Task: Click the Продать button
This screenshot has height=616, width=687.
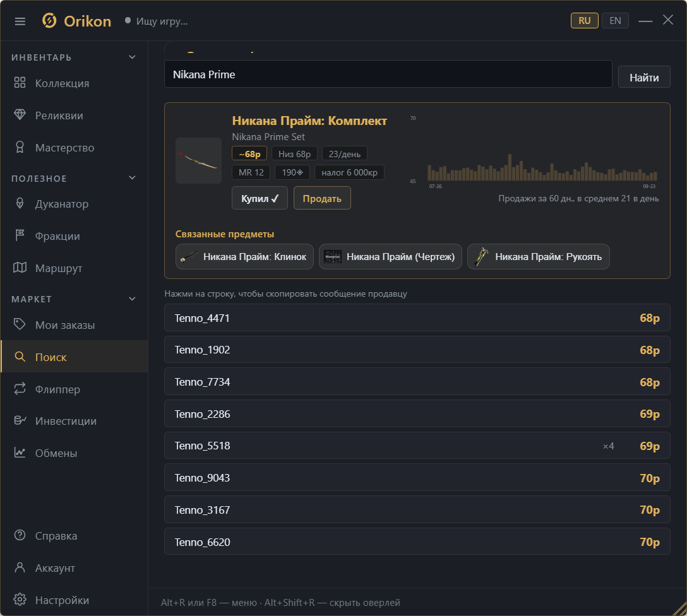Action: 322,198
